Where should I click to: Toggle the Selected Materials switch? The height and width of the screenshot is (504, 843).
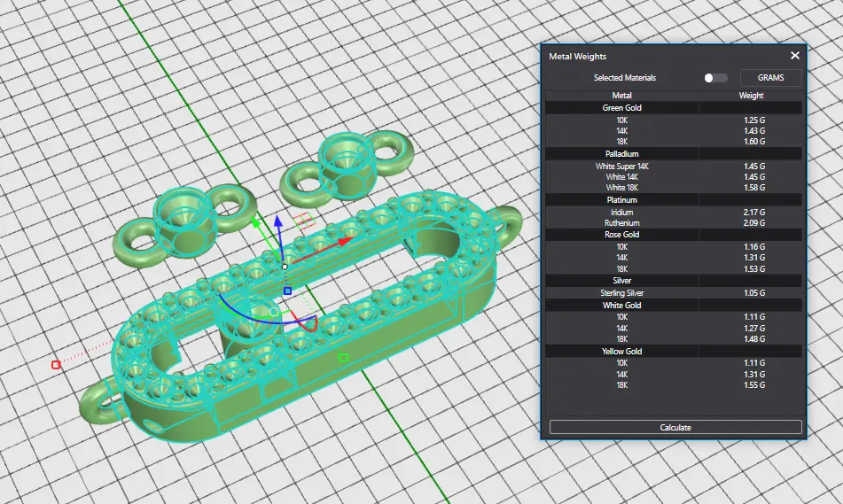715,78
